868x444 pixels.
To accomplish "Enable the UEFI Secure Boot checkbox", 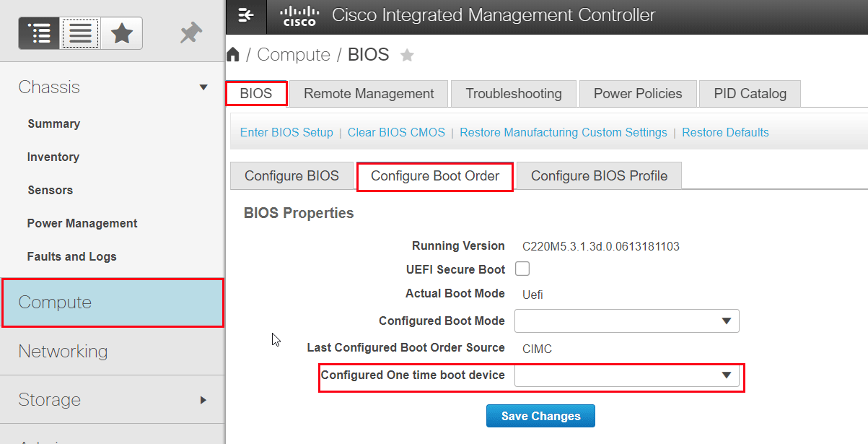I will pyautogui.click(x=522, y=269).
